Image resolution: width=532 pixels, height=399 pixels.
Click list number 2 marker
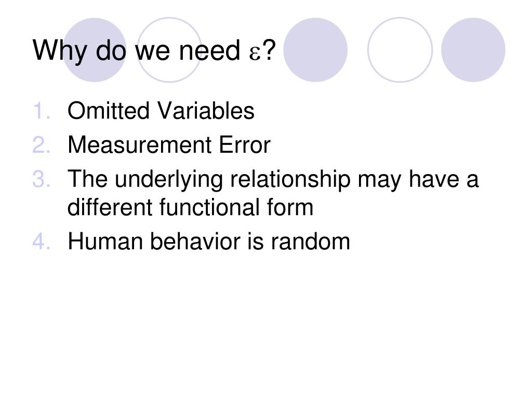pyautogui.click(x=42, y=145)
